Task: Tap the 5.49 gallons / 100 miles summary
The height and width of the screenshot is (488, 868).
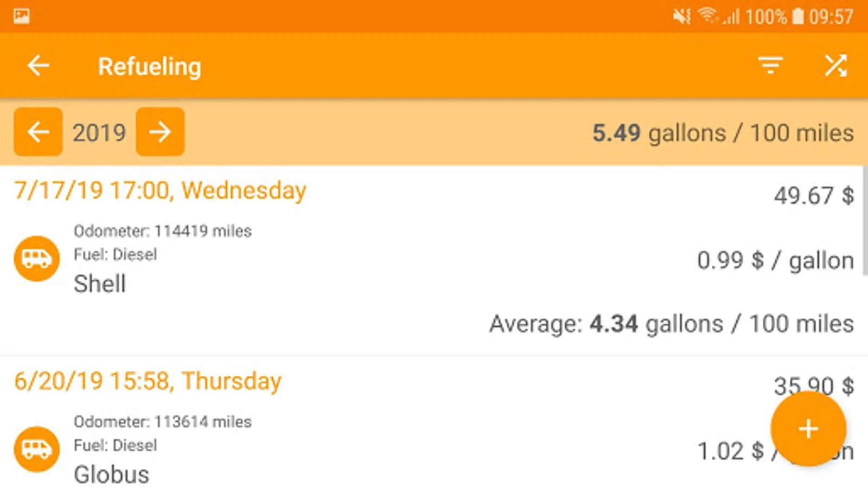Action: point(723,133)
